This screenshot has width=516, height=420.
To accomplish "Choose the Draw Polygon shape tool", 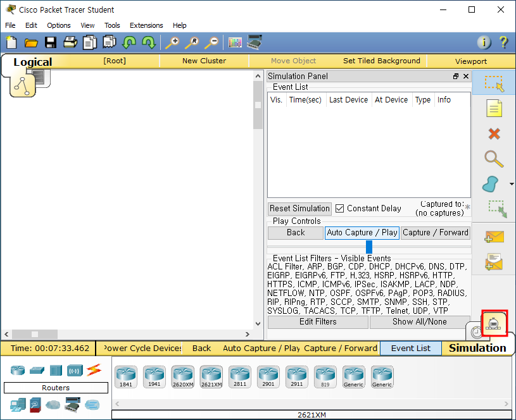I will (490, 184).
